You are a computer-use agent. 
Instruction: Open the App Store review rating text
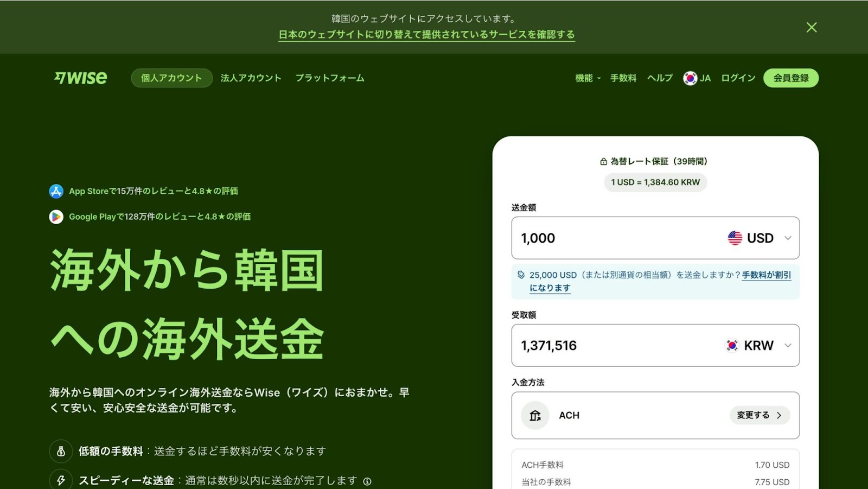[154, 191]
